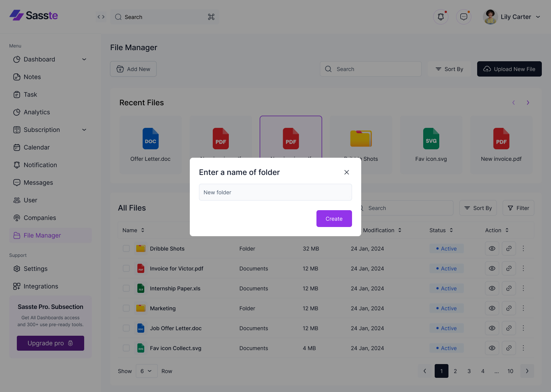Open more options for Dribble Shots
Image resolution: width=551 pixels, height=392 pixels.
(x=523, y=248)
